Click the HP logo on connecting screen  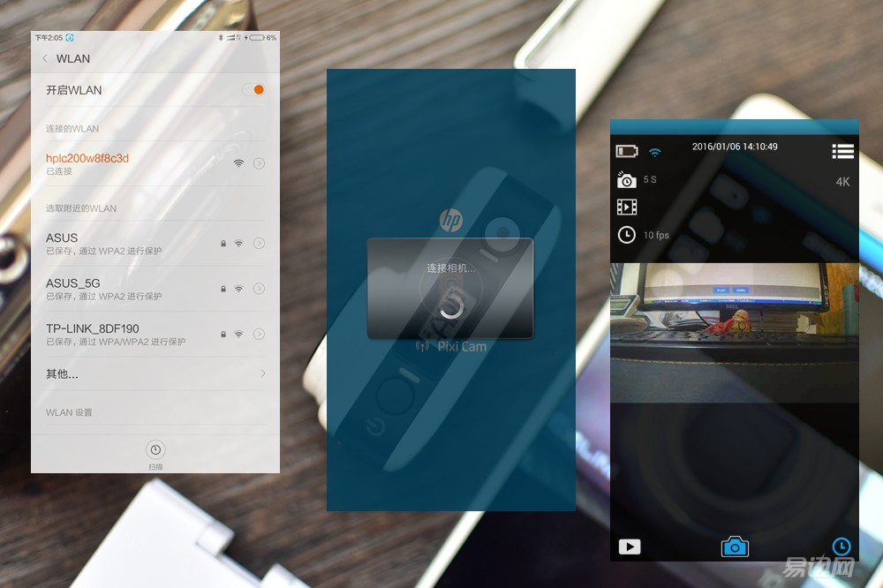450,221
